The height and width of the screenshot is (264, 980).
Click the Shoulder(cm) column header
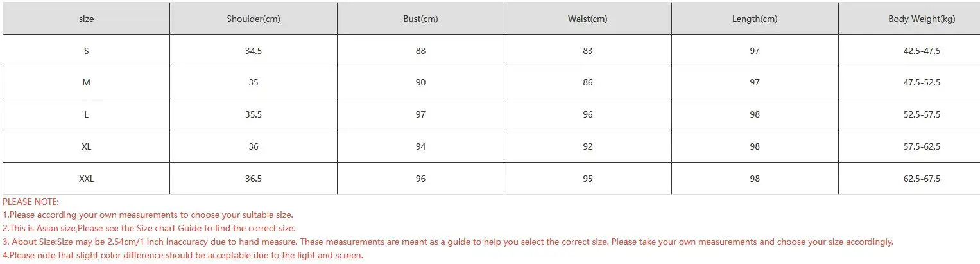tap(254, 19)
